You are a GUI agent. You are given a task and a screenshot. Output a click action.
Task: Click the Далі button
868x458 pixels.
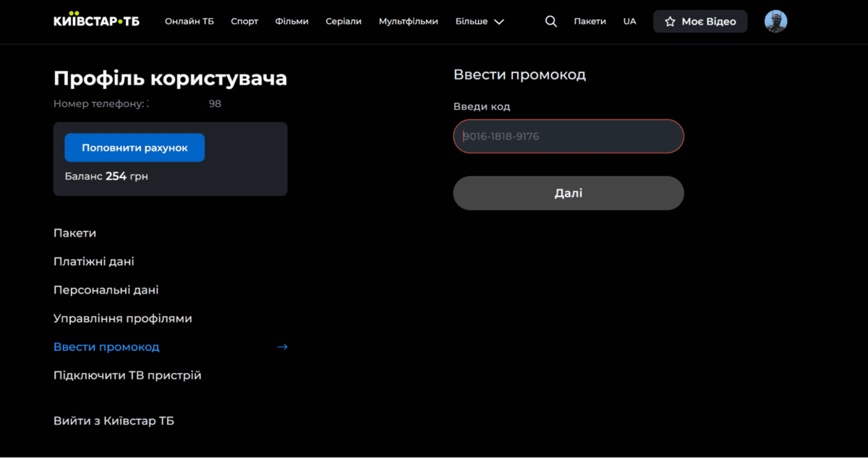coord(569,193)
